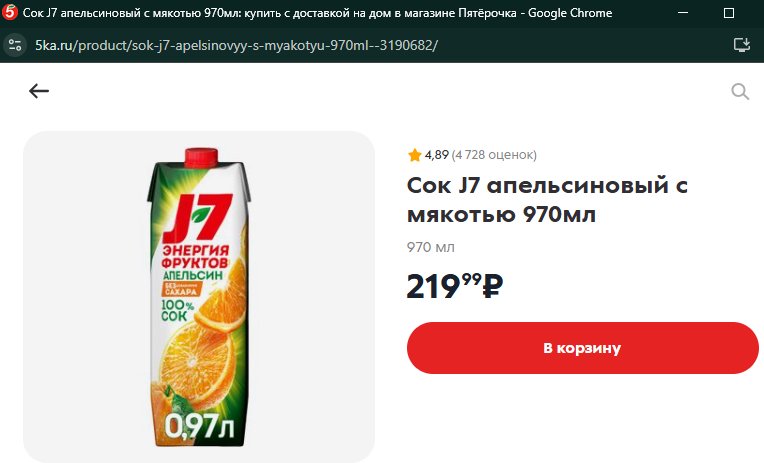View site information icon in address bar
Screen dimensions: 764x463
point(15,45)
